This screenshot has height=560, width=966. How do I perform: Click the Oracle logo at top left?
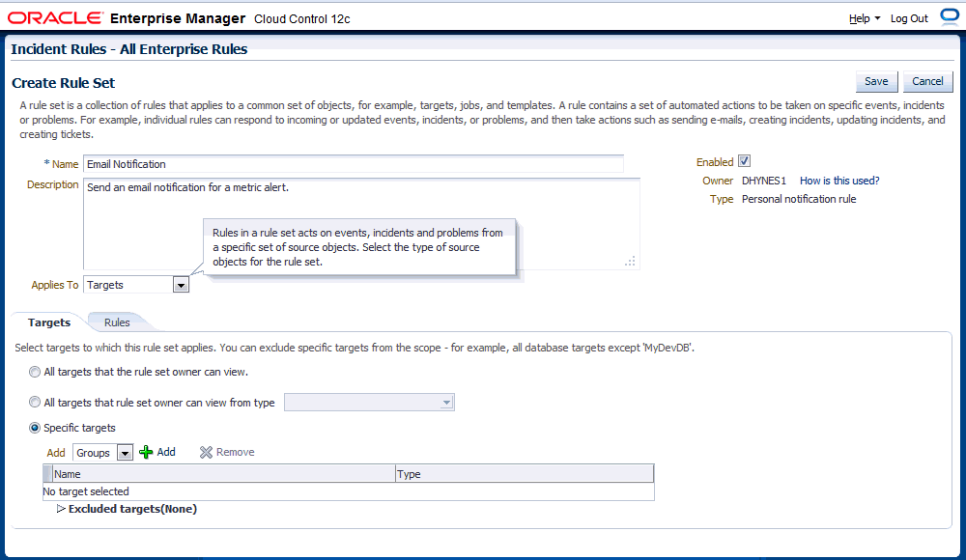click(x=55, y=18)
